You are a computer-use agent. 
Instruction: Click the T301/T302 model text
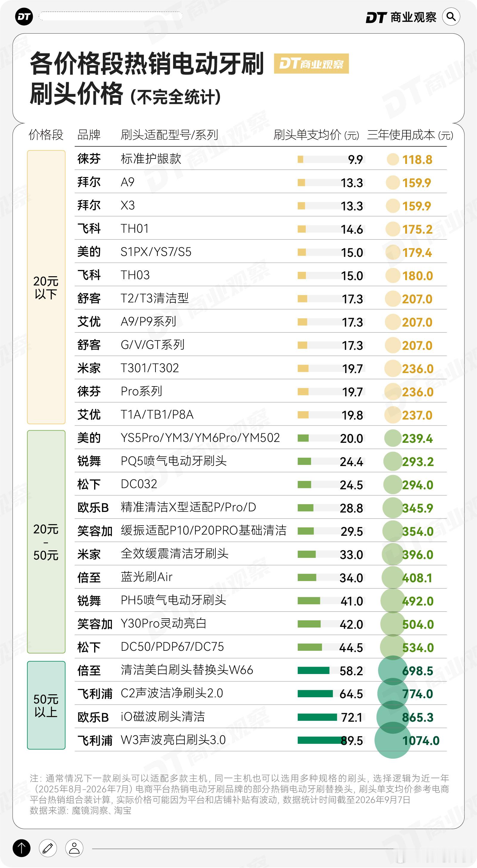click(150, 368)
